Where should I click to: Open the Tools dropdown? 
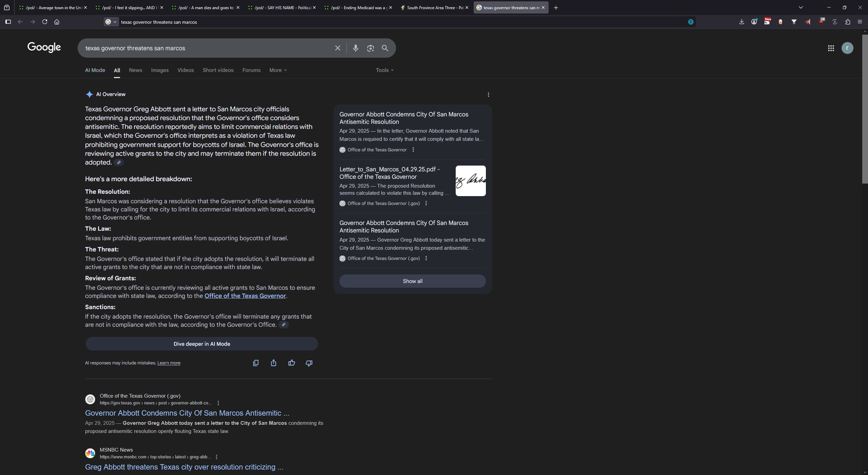[x=384, y=70]
